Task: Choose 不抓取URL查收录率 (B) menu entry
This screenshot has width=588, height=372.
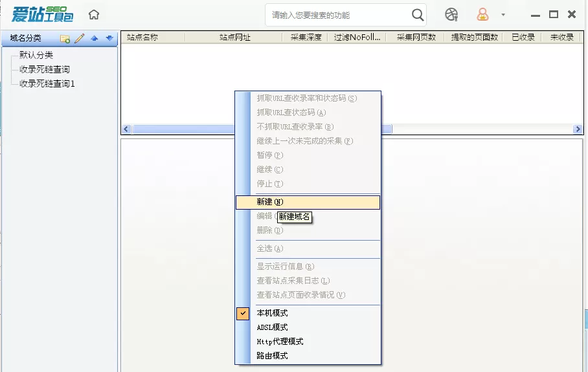Action: (308, 127)
